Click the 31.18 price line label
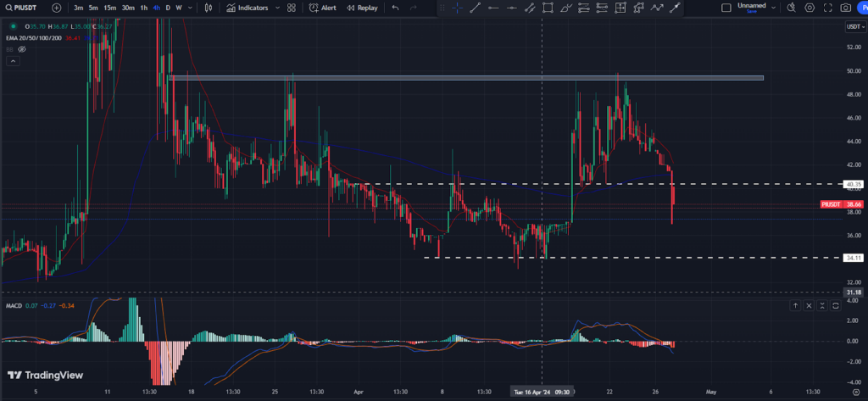The image size is (868, 401). 853,292
